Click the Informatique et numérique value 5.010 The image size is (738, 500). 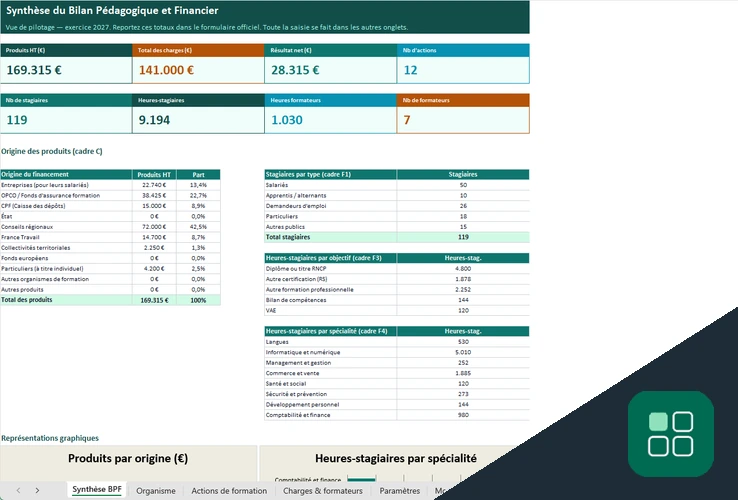[463, 352]
